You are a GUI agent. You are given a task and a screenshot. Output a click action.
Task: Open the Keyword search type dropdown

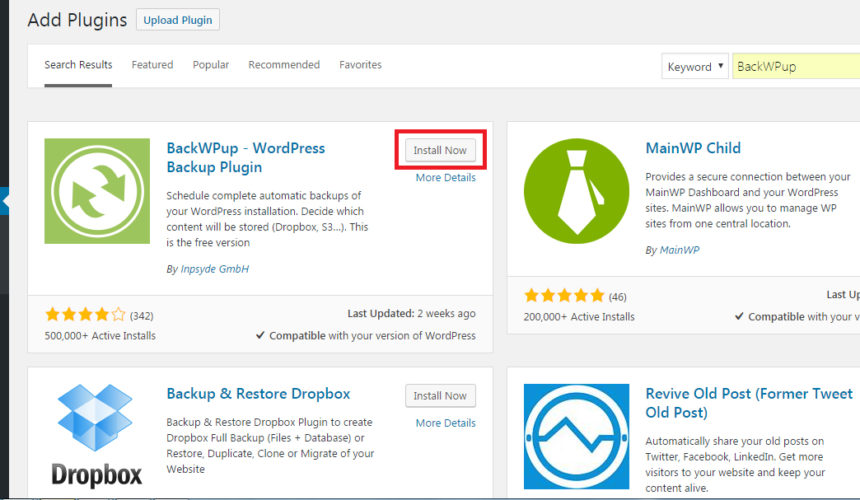point(695,66)
